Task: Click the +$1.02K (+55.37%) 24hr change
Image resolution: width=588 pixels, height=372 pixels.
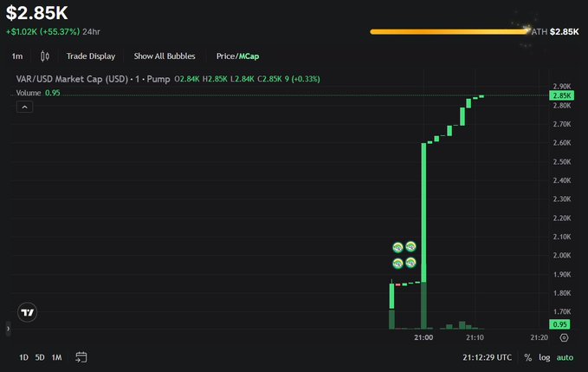Action: (x=53, y=31)
